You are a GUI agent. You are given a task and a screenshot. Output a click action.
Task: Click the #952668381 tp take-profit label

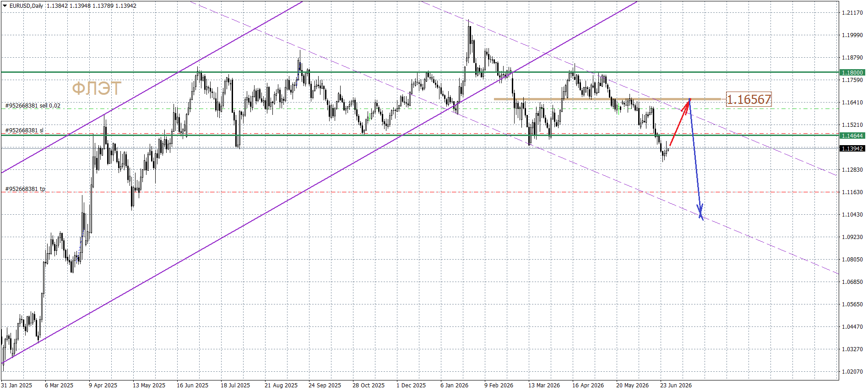click(25, 189)
